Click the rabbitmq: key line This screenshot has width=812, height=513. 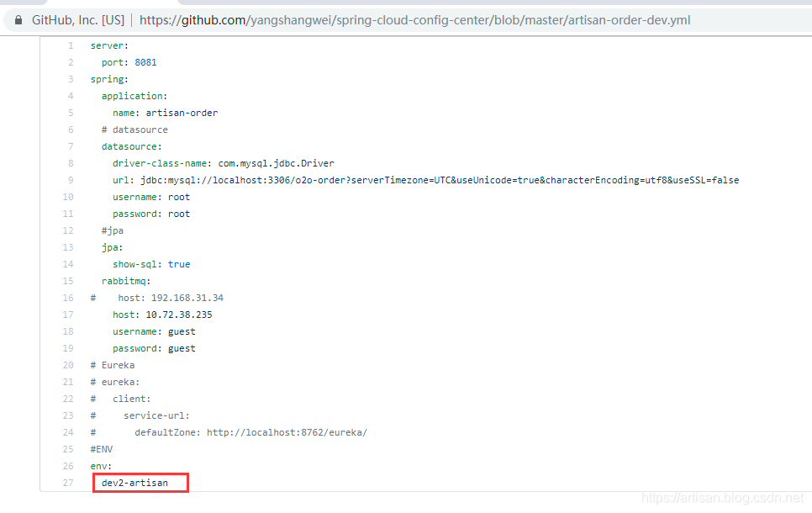coord(126,281)
